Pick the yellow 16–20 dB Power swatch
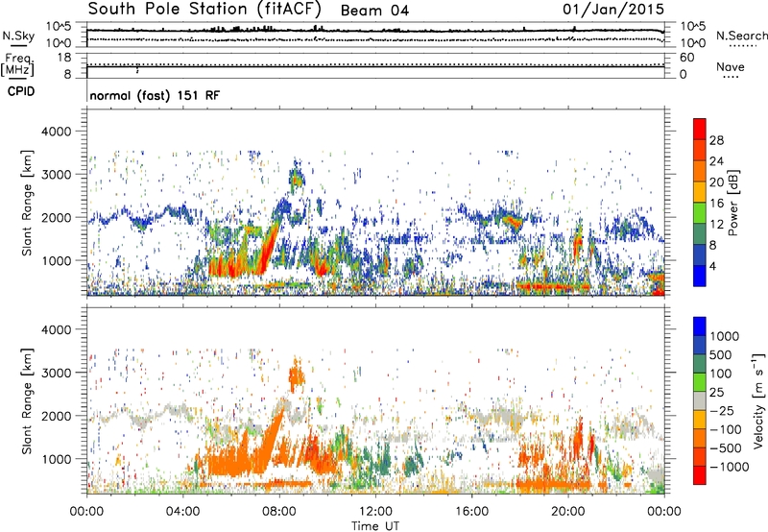This screenshot has width=768, height=532. tap(700, 192)
